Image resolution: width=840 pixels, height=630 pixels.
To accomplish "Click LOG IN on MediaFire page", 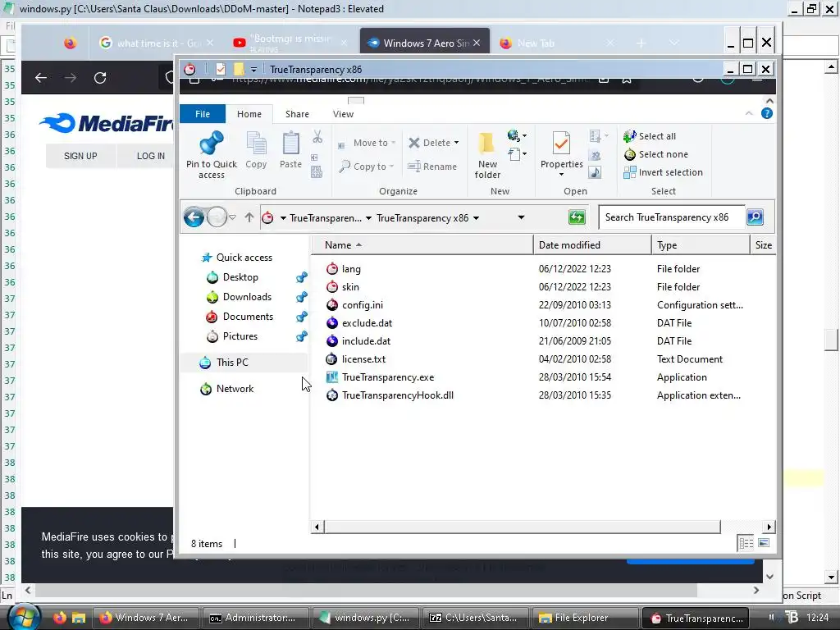I will click(x=151, y=156).
